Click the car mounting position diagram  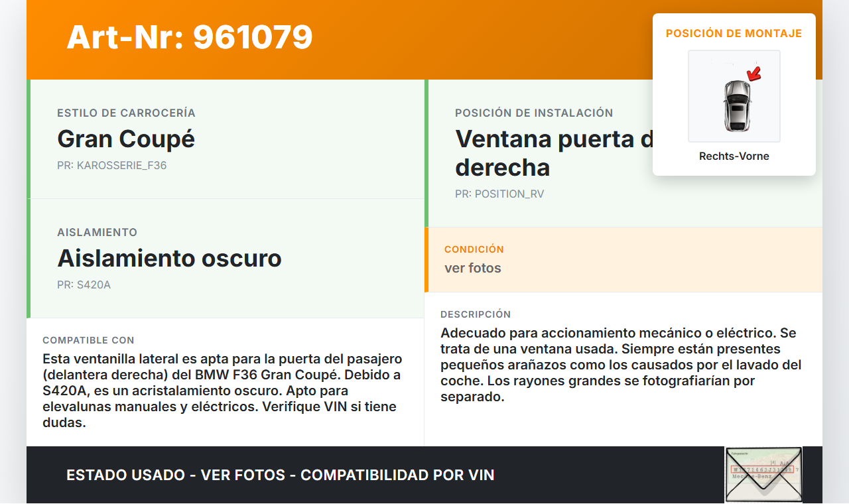click(x=734, y=96)
